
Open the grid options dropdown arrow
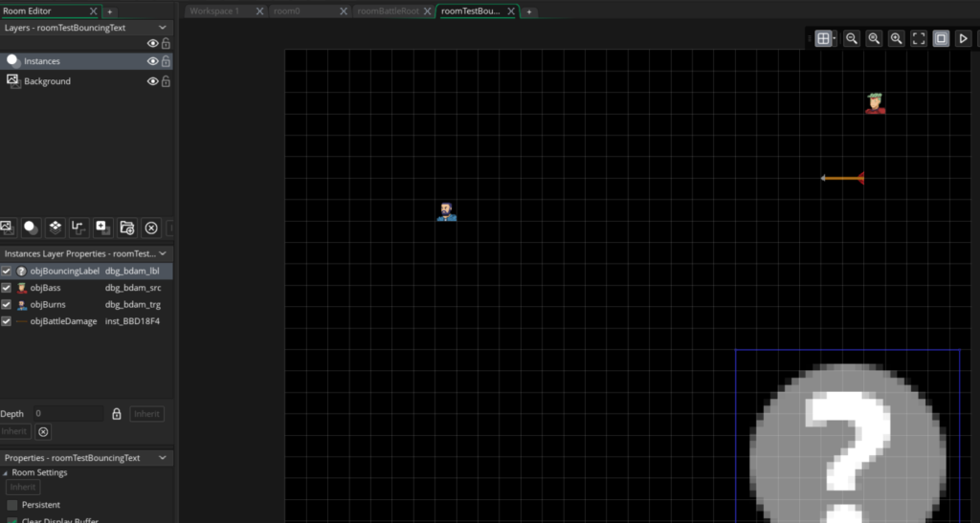[x=835, y=38]
